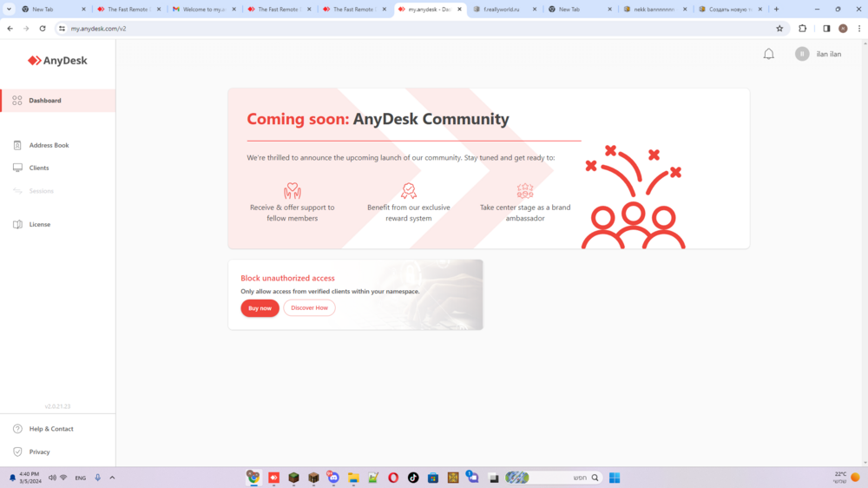Open the Chrome three-dot menu
Screen dimensions: 868x488
point(859,29)
